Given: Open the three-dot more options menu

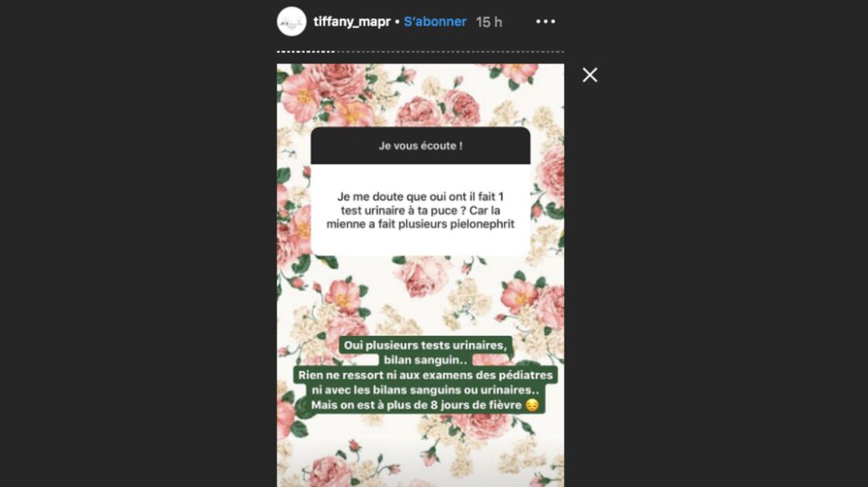Looking at the screenshot, I should coord(546,22).
